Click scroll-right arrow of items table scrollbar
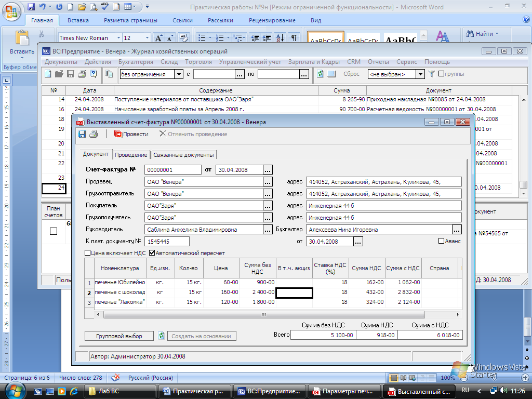The image size is (532, 399). tap(458, 314)
